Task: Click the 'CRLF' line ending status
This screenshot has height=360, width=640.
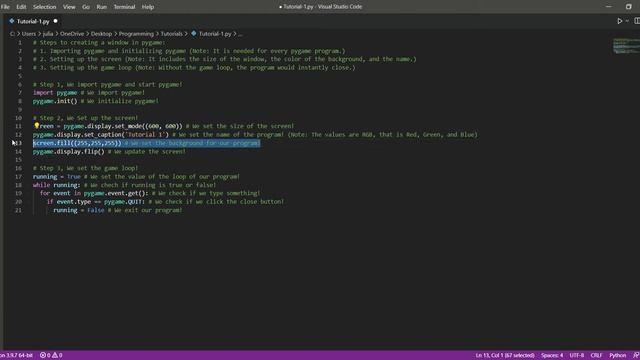Action: pyautogui.click(x=596, y=355)
